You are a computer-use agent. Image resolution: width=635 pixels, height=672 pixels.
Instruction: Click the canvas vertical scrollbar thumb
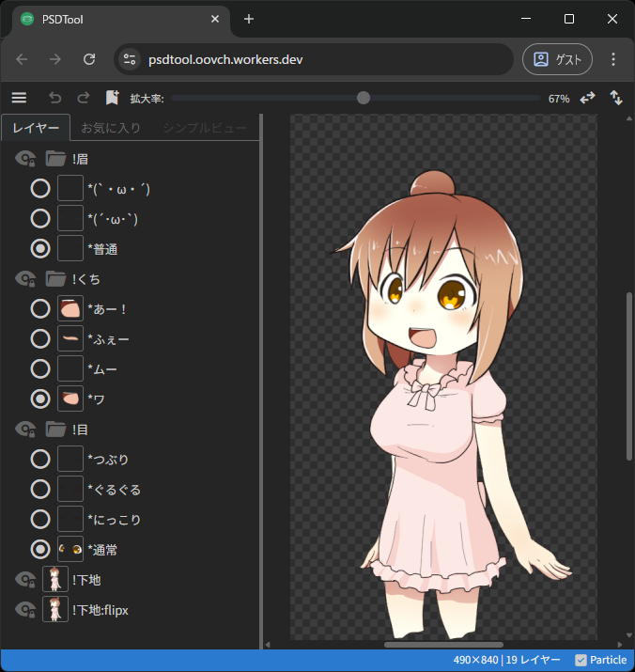click(x=629, y=376)
